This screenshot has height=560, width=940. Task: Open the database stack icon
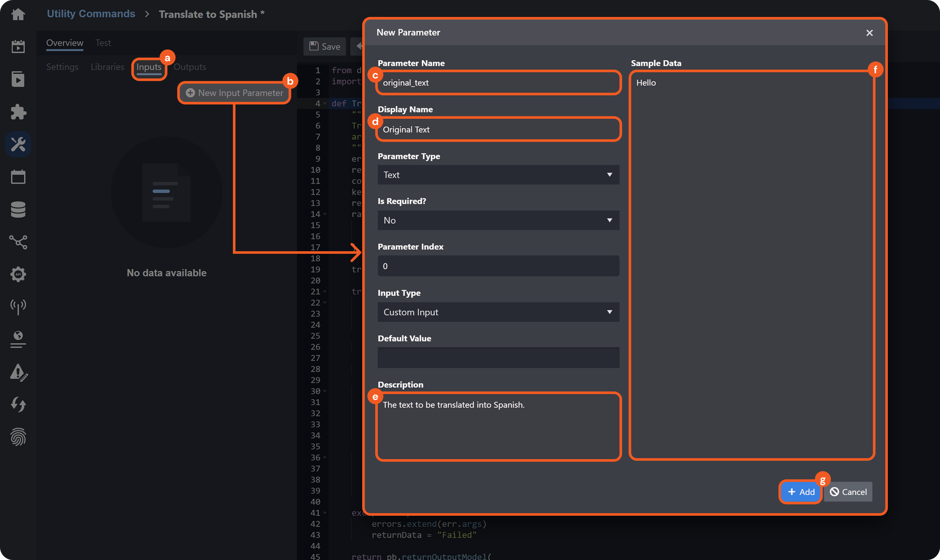(x=18, y=210)
